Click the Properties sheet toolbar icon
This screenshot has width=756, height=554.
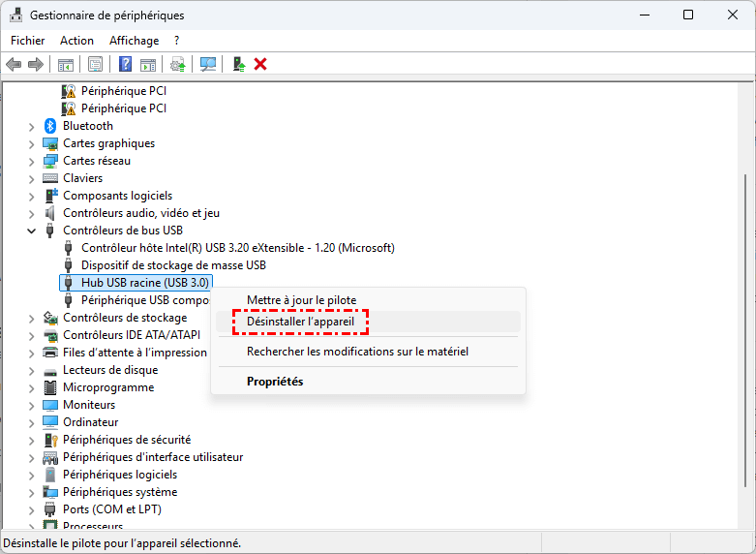[x=96, y=64]
